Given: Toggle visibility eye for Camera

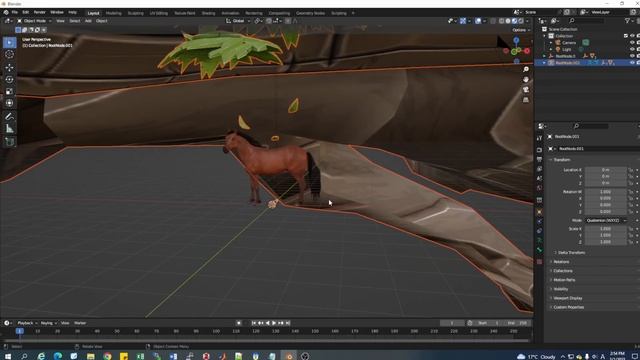Looking at the screenshot, I should coord(632,42).
